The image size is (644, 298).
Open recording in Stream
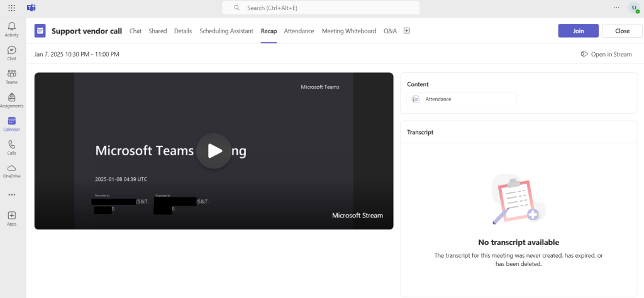(x=606, y=54)
